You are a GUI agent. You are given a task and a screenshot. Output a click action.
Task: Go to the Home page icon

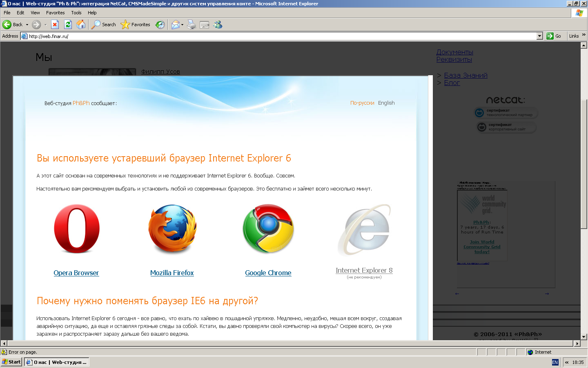point(81,25)
